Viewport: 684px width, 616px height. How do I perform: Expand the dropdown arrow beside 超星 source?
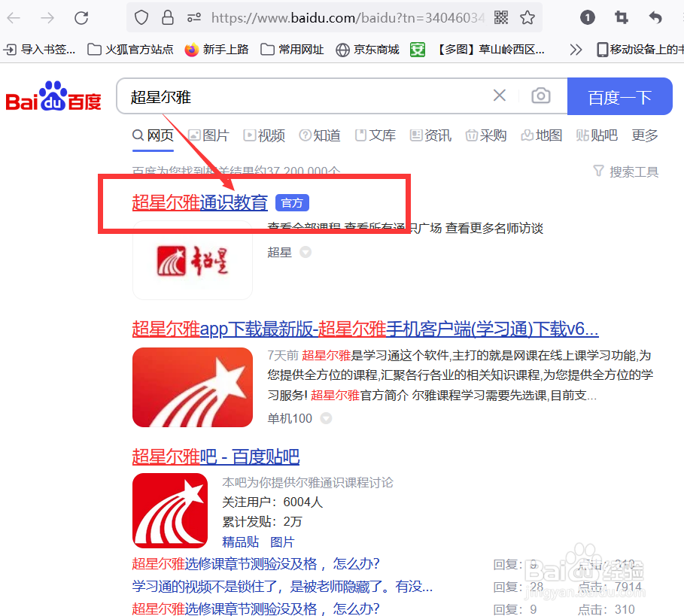click(306, 253)
